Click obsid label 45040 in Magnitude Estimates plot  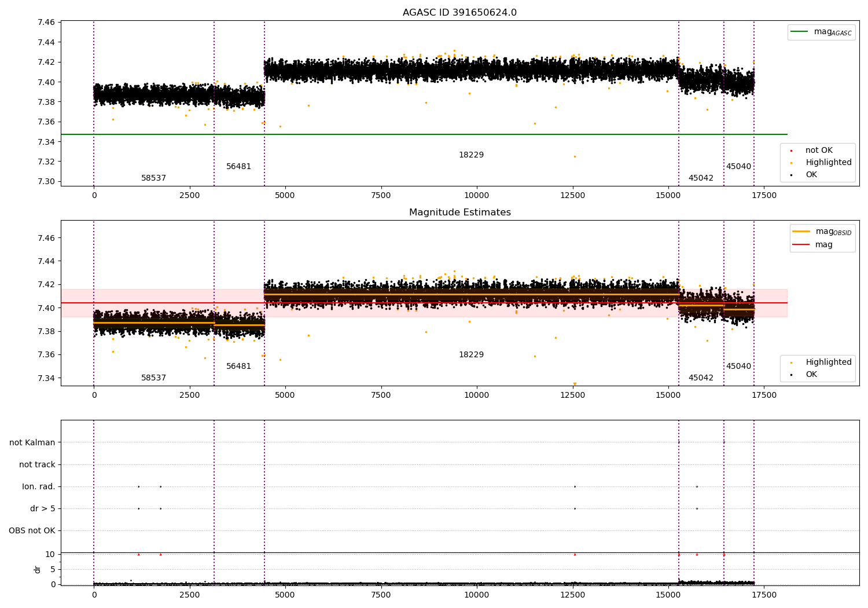[x=738, y=367]
